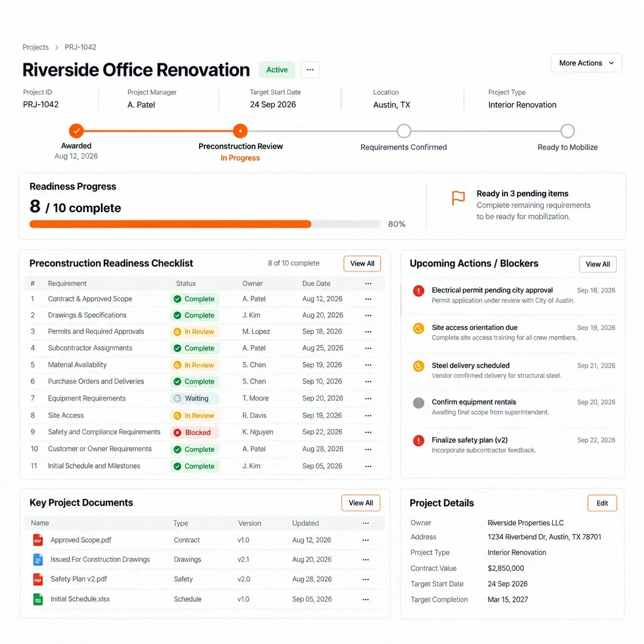Screen dimensions: 644x644
Task: Select the Ready to Mobilize stage circle
Action: 567,131
